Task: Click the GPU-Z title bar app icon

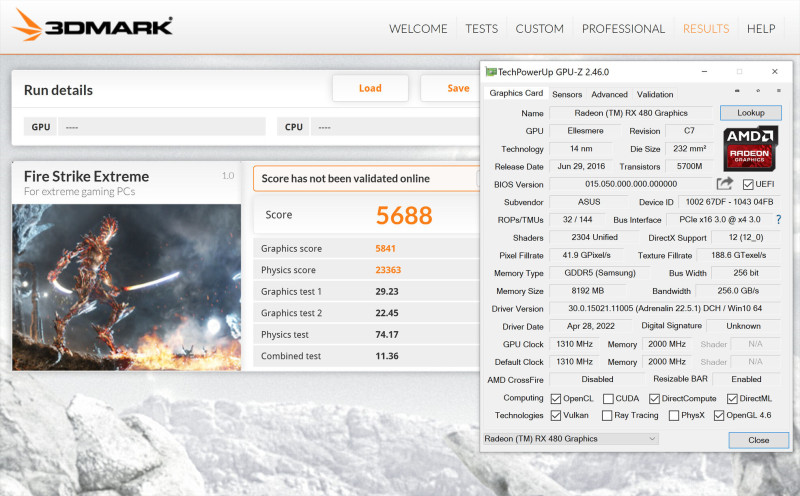Action: coord(491,72)
